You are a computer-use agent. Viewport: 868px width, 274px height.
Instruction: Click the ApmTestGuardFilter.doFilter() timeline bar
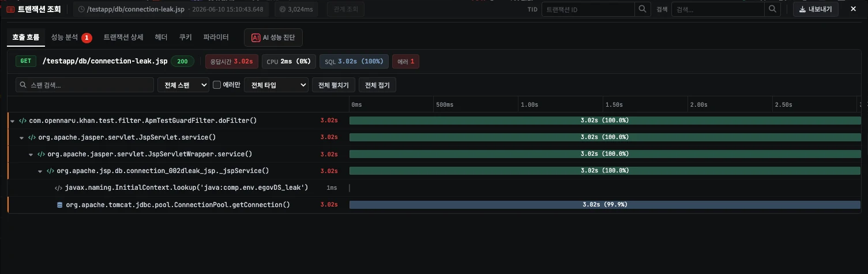pyautogui.click(x=604, y=121)
